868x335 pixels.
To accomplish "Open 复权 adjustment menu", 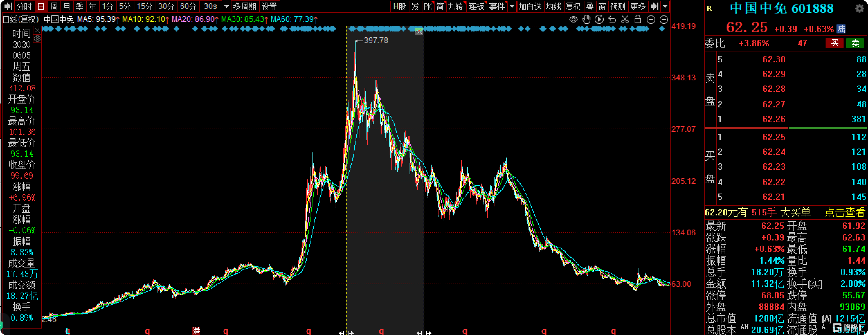I will [x=573, y=6].
